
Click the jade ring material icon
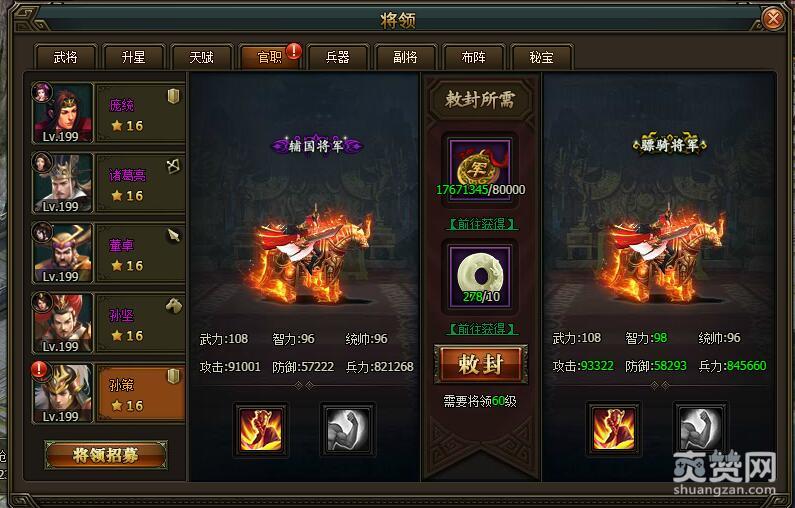[479, 276]
